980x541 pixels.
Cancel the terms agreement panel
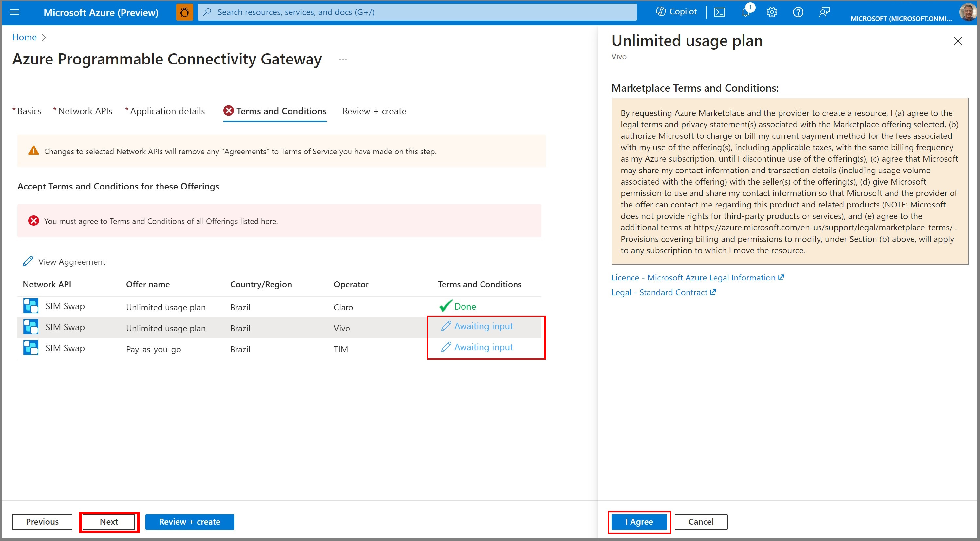point(701,522)
